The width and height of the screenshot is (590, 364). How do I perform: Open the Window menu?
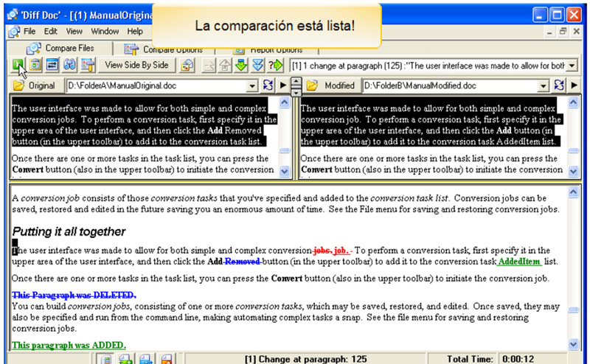point(105,31)
